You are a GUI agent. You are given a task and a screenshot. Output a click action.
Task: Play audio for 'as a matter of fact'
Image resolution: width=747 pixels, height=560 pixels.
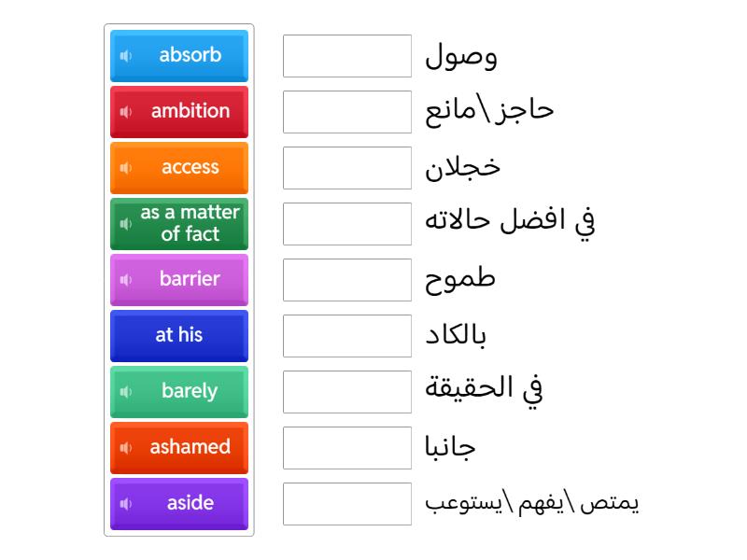coord(126,224)
